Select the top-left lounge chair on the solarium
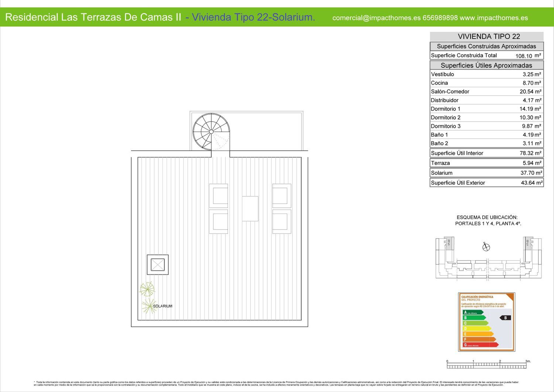 point(219,196)
